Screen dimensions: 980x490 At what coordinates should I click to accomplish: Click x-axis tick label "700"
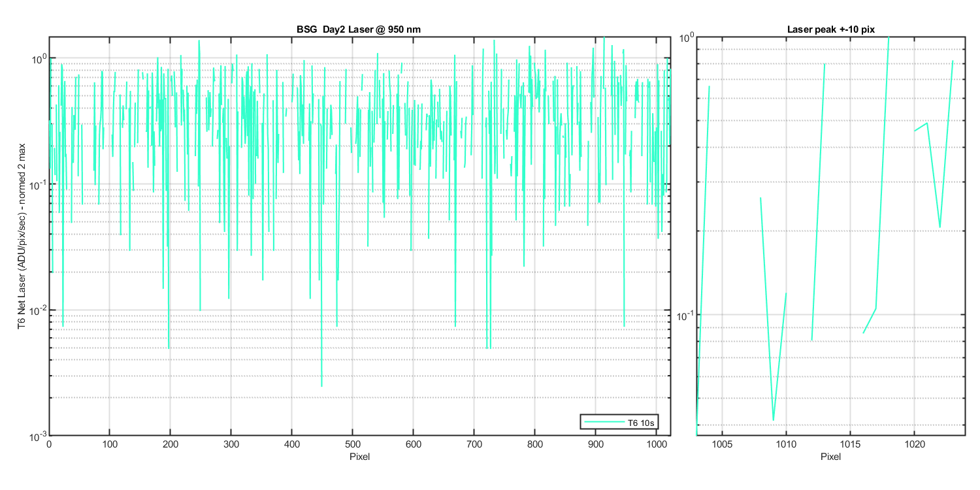coord(474,445)
